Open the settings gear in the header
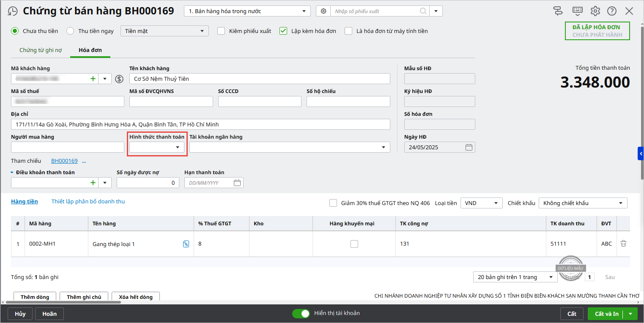 595,11
